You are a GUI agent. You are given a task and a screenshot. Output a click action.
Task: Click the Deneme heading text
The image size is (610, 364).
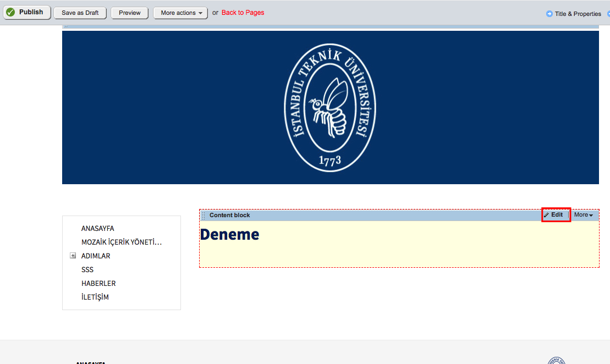pos(229,234)
